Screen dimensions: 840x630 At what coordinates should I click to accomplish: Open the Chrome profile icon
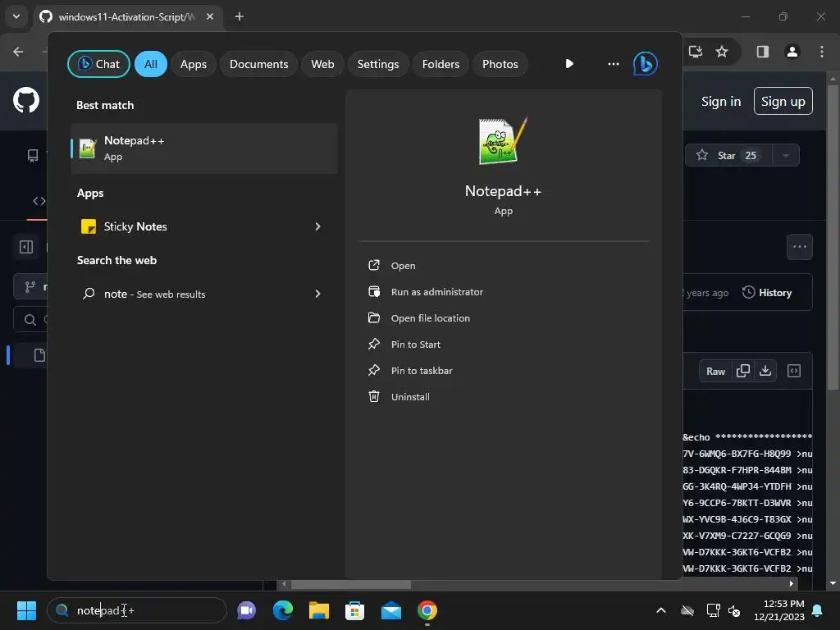tap(792, 52)
